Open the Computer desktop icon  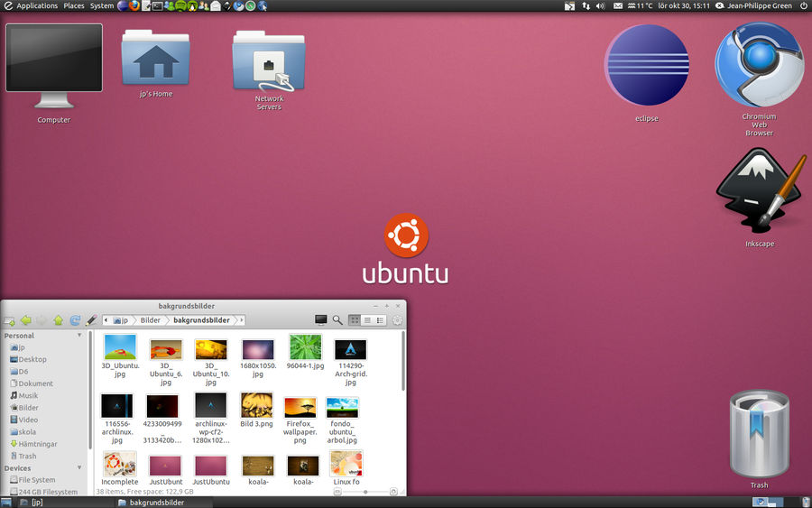coord(54,72)
